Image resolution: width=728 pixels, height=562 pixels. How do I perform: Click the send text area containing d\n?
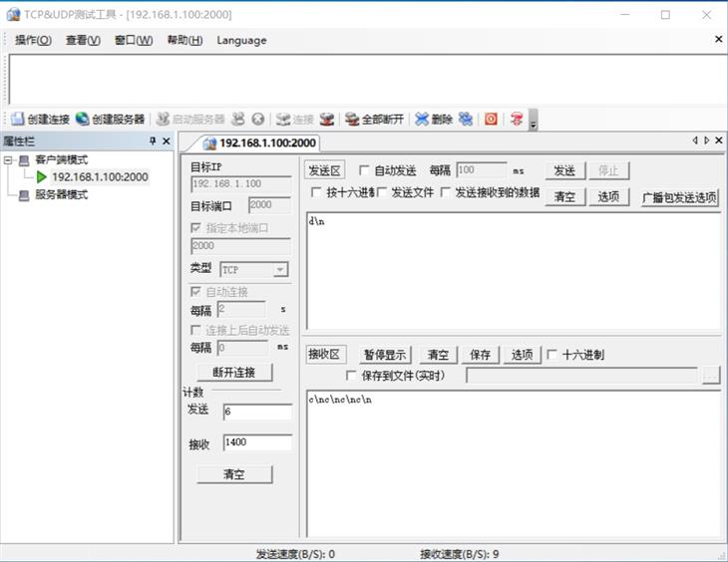(x=513, y=271)
